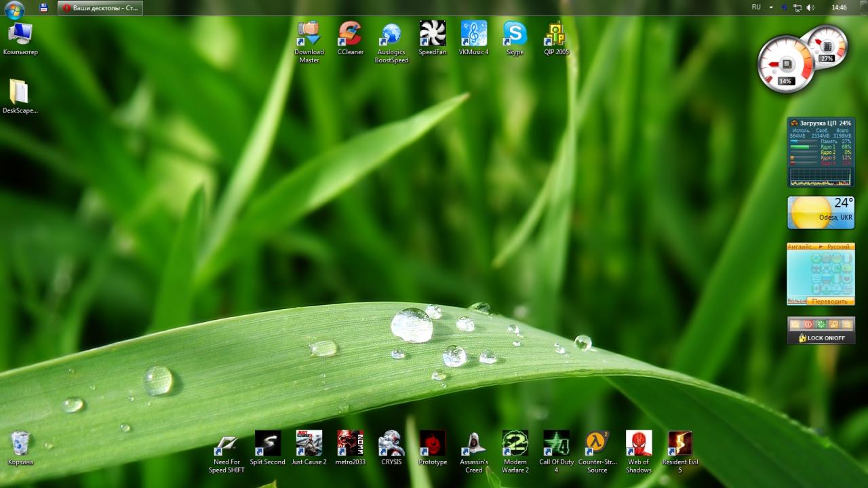
Task: Click the key icon in lock gadget
Action: coord(833,325)
